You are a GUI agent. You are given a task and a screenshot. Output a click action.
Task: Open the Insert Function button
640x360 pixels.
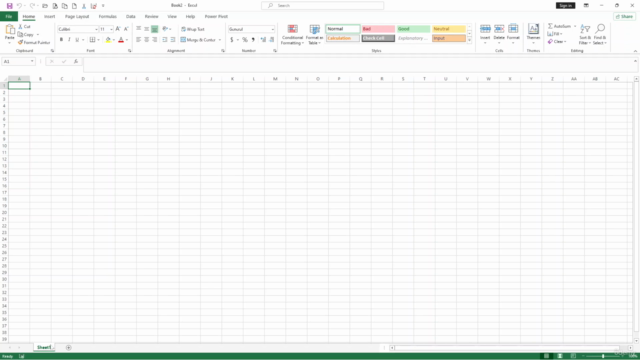click(76, 61)
